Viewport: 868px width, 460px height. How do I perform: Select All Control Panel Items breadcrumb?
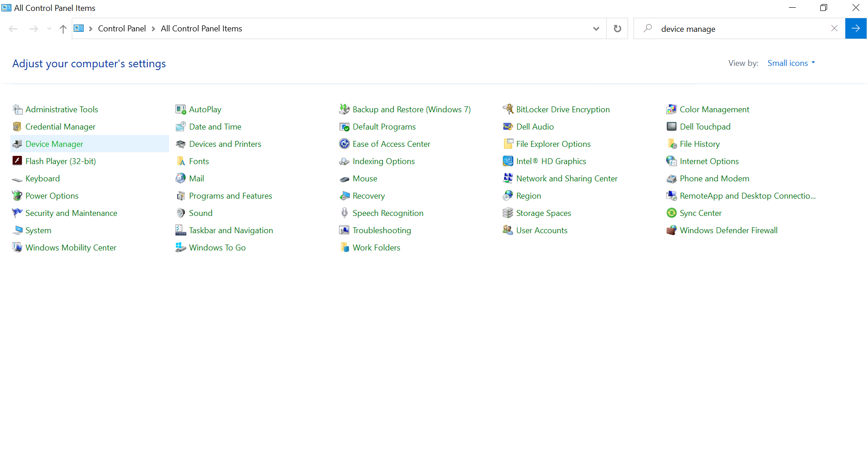tap(201, 29)
